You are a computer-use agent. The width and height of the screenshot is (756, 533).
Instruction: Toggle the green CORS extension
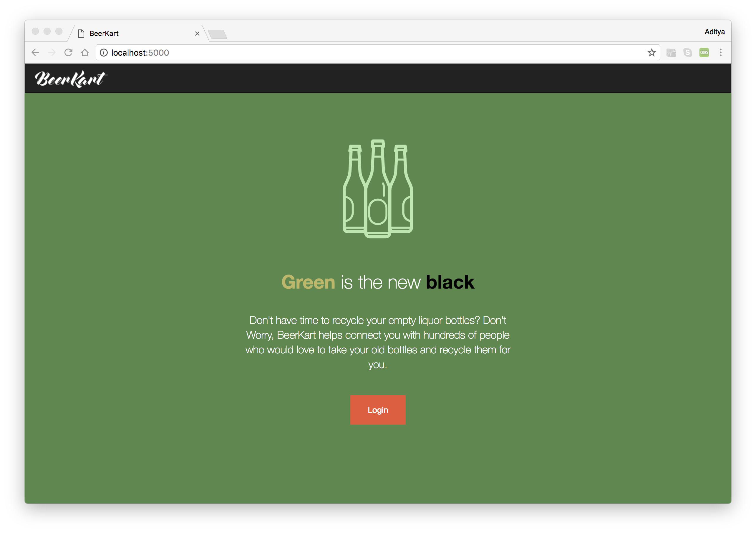tap(704, 52)
